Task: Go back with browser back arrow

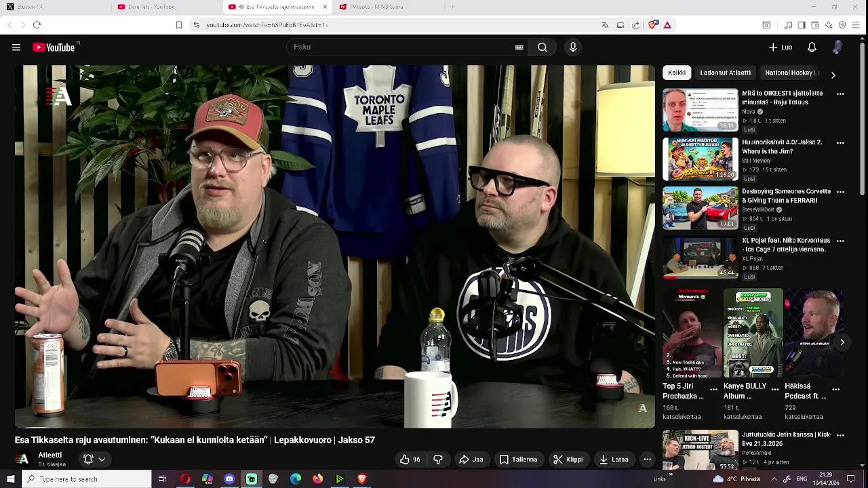Action: coord(9,25)
